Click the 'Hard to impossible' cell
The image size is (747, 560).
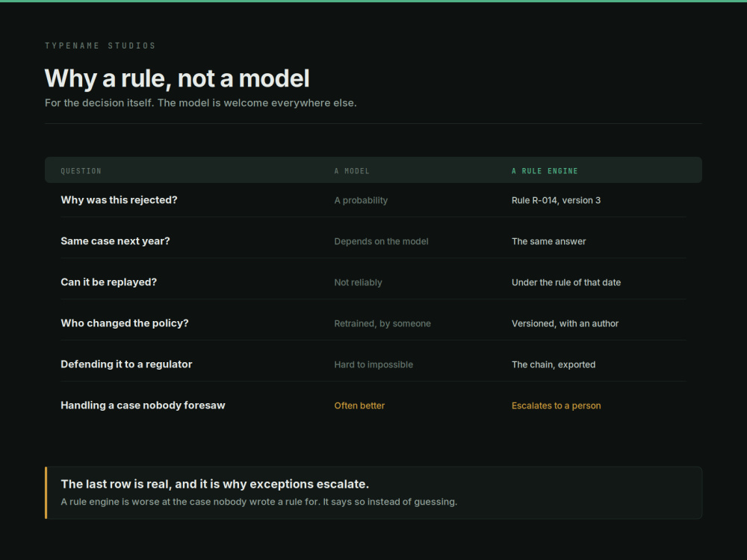[x=373, y=364]
